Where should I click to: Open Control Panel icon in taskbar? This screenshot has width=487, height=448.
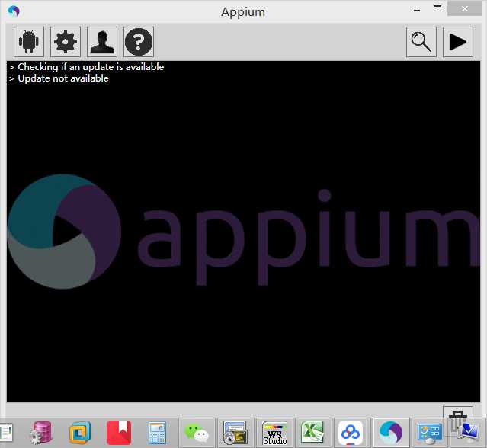click(430, 434)
